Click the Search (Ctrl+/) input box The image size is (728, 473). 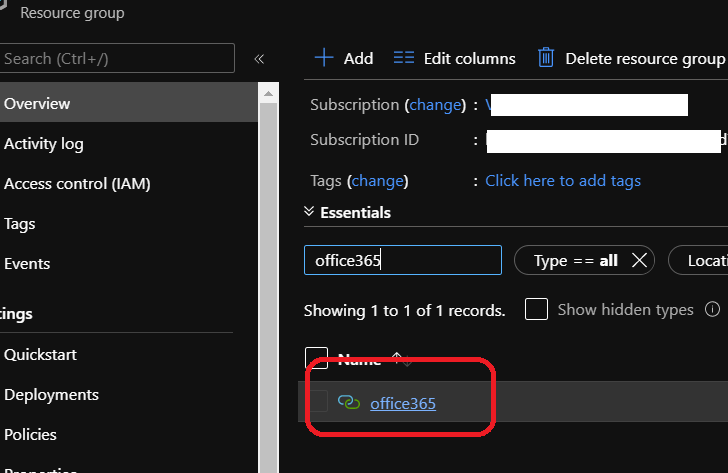(116, 59)
